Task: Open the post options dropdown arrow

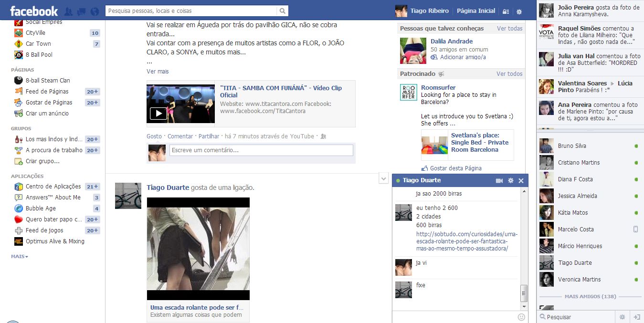Action: point(383,178)
